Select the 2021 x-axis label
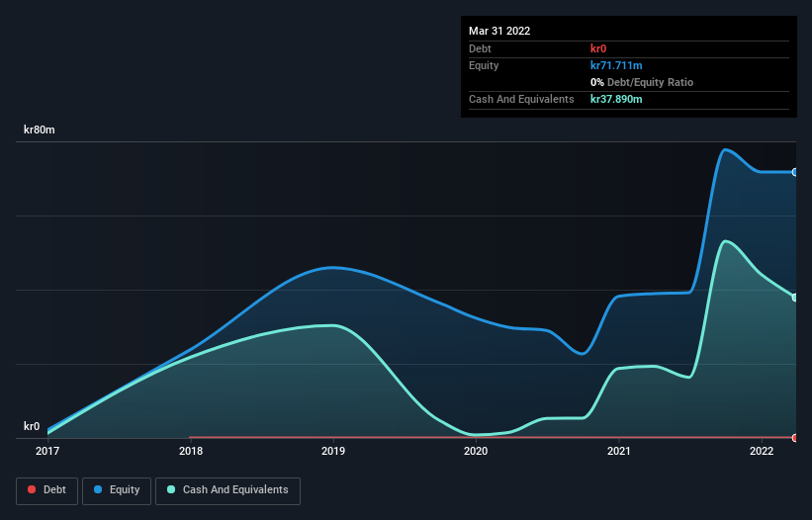This screenshot has width=812, height=520. coord(619,451)
